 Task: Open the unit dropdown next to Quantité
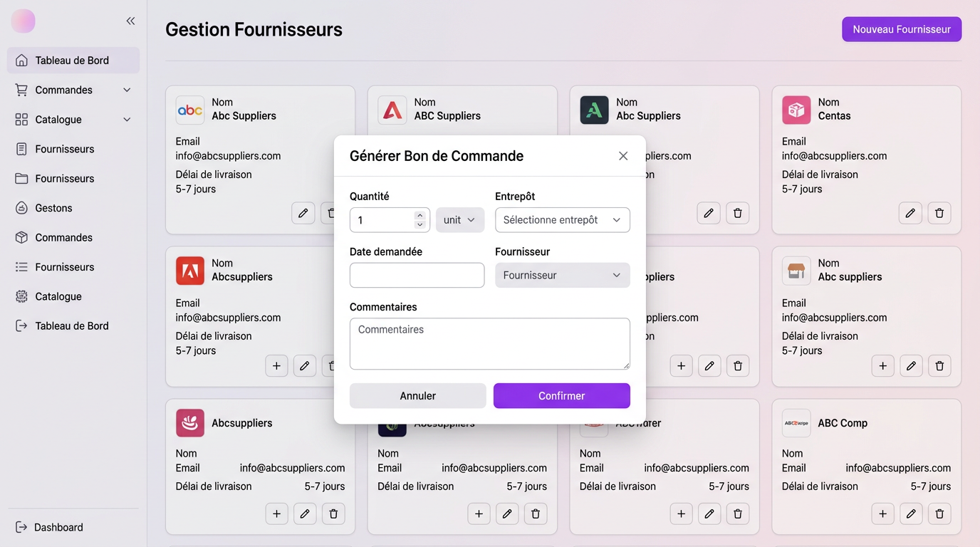tap(460, 220)
